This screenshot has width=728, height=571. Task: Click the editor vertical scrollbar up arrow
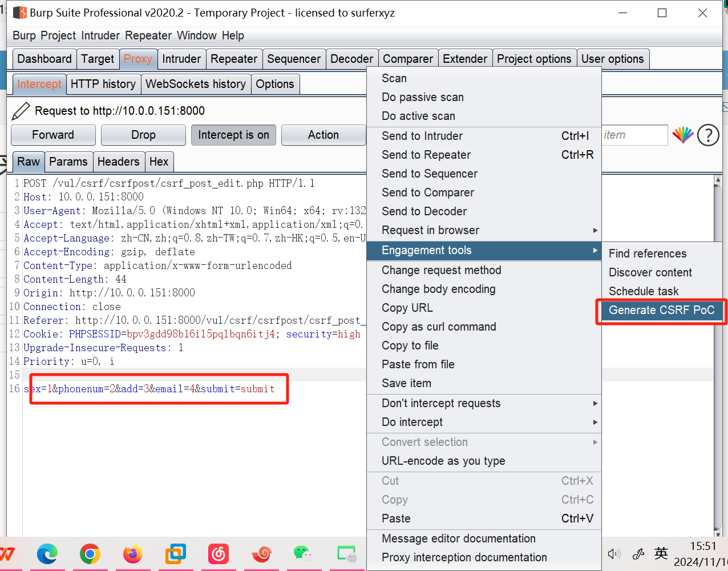718,180
